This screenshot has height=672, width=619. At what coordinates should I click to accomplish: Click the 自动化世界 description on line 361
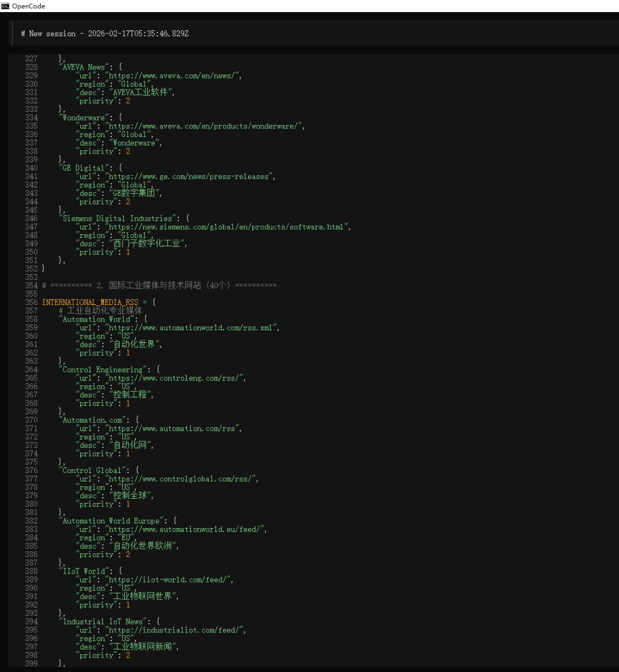[135, 345]
